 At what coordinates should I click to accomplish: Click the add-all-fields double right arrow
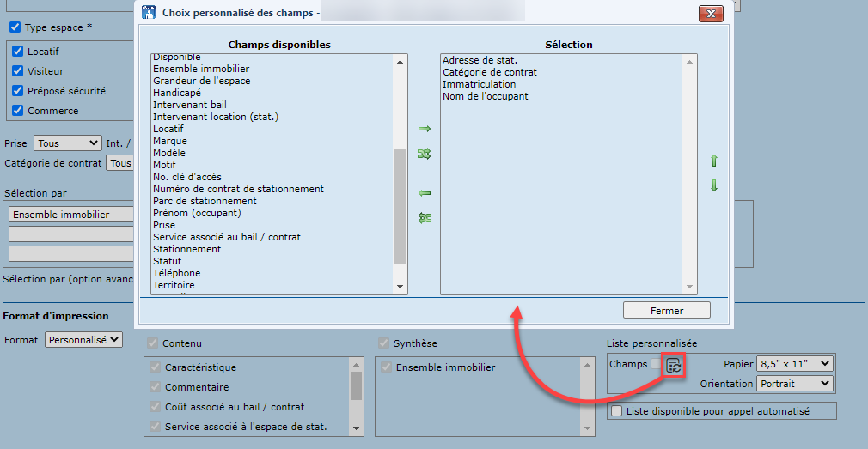tap(424, 154)
